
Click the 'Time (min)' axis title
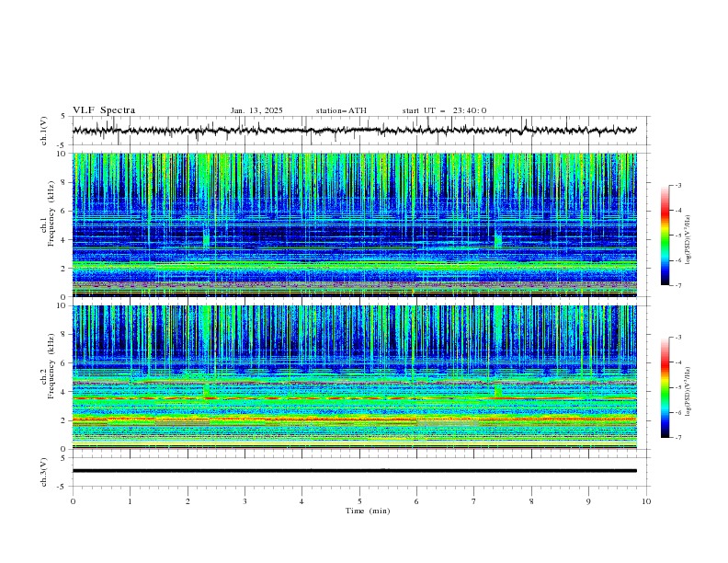(x=368, y=511)
